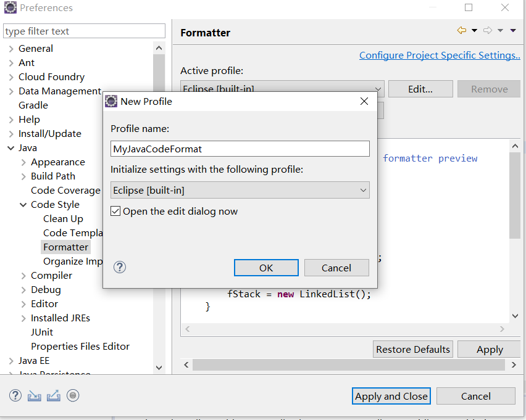Click Apply and Close button
Viewport: 526px width, 420px height.
click(391, 396)
